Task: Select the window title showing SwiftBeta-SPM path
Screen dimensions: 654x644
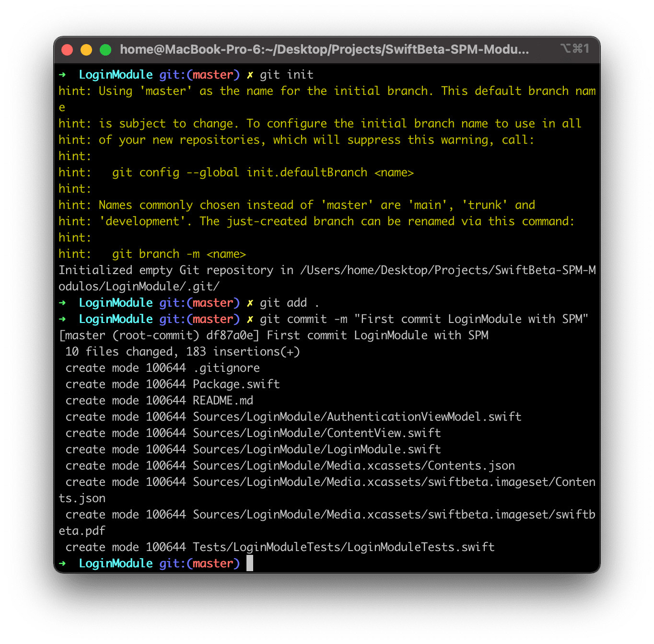Action: tap(325, 49)
